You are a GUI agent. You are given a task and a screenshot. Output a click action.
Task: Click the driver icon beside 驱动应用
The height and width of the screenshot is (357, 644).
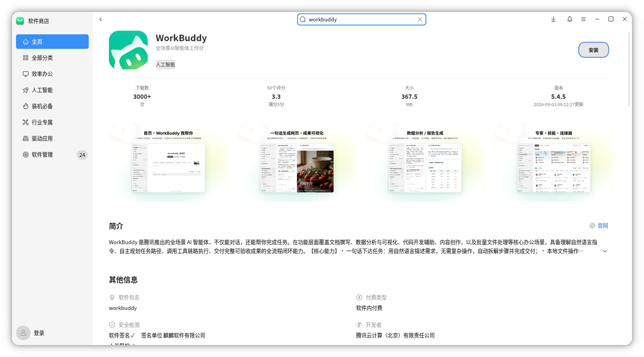[25, 138]
